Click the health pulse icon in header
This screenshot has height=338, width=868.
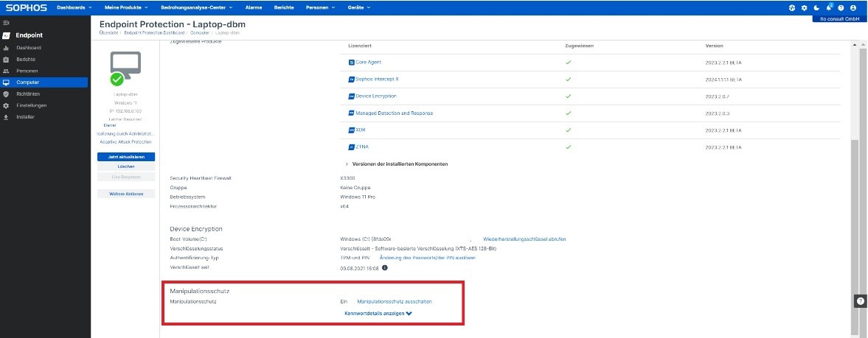[792, 7]
